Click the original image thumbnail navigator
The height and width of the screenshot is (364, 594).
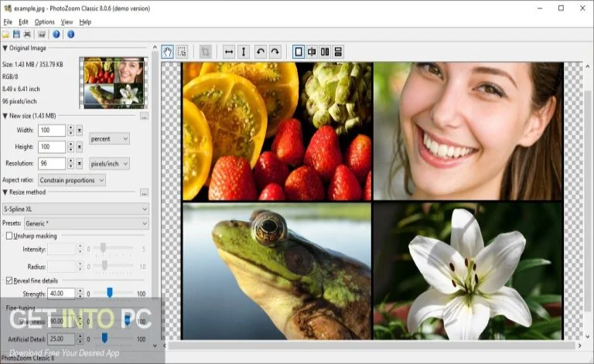click(114, 83)
